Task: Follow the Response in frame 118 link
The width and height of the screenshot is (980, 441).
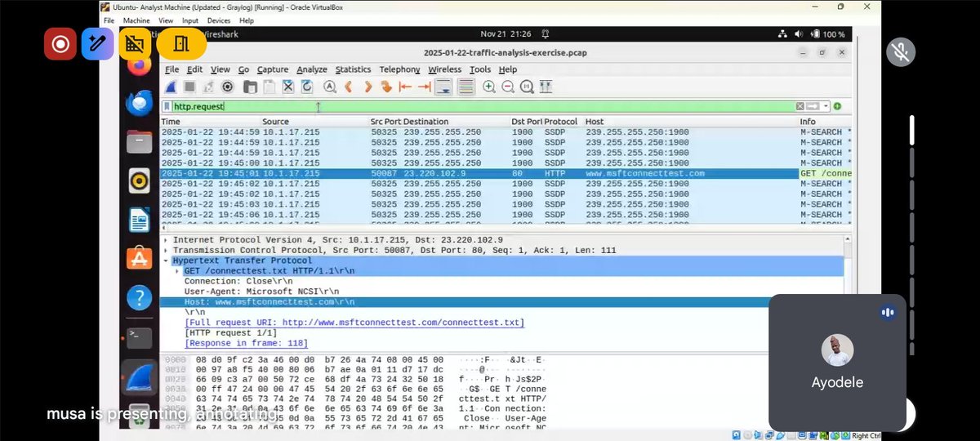Action: pos(246,343)
